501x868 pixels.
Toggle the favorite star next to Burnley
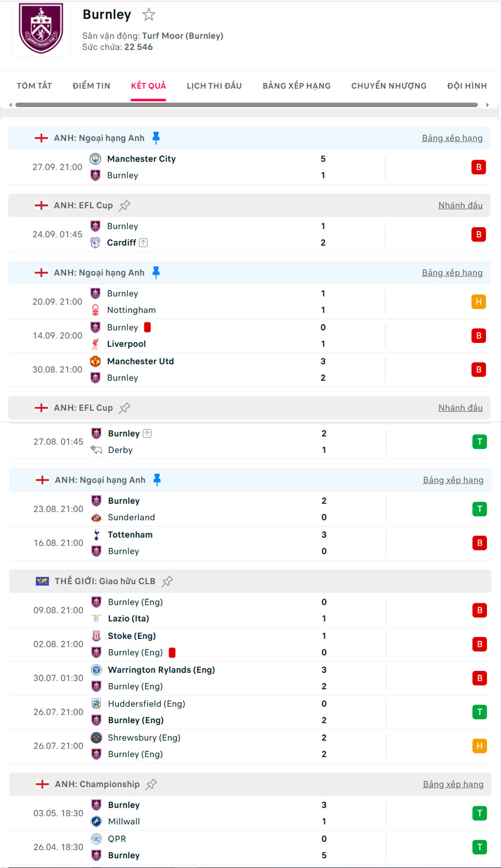[149, 15]
